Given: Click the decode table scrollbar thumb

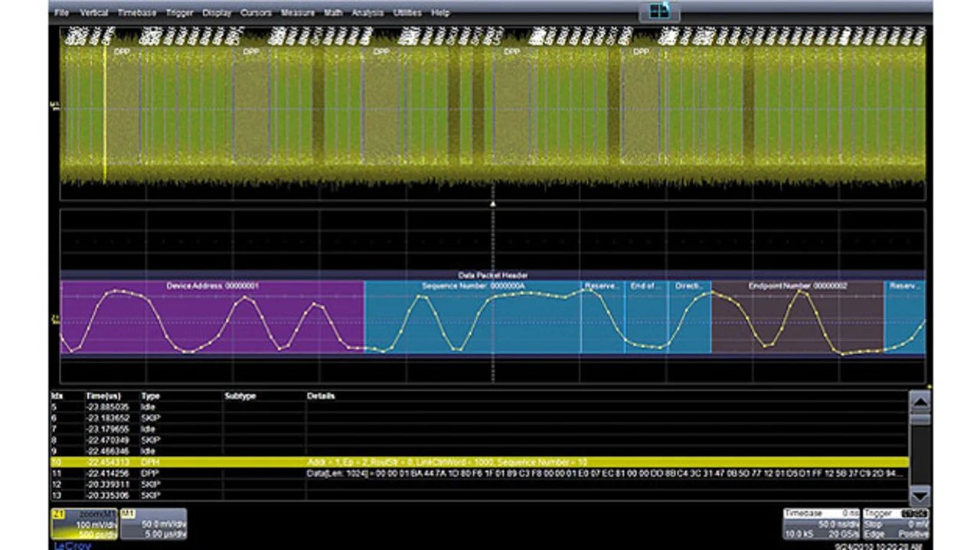Looking at the screenshot, I should pos(920,419).
